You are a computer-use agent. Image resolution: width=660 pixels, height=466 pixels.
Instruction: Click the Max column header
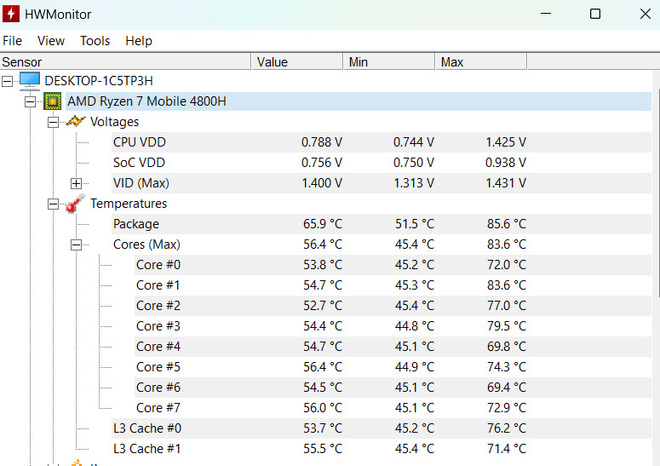480,62
